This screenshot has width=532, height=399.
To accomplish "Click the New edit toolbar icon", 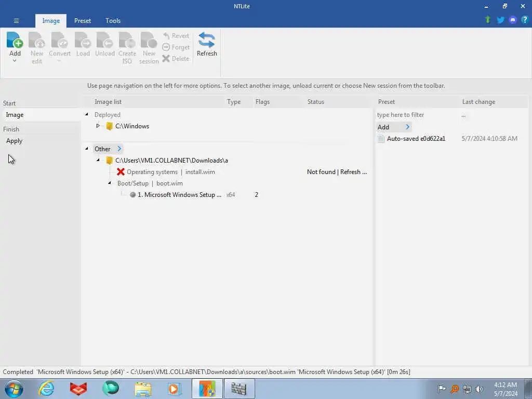I will [x=37, y=40].
